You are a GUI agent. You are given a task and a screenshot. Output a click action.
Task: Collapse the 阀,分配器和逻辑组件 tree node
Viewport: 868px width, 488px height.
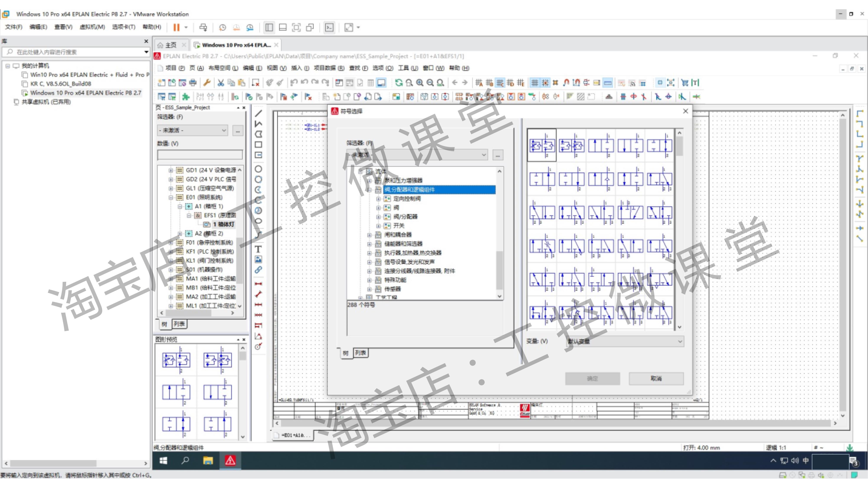point(369,190)
